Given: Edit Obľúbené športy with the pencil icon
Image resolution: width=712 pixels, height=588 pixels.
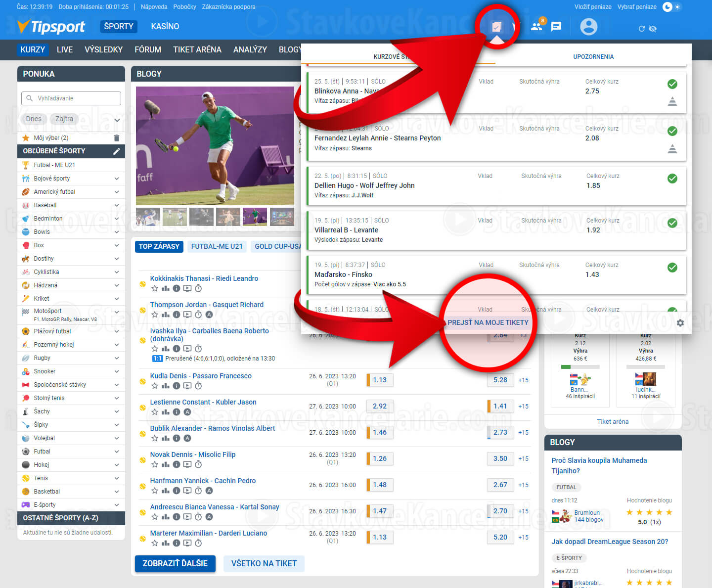Looking at the screenshot, I should [117, 151].
